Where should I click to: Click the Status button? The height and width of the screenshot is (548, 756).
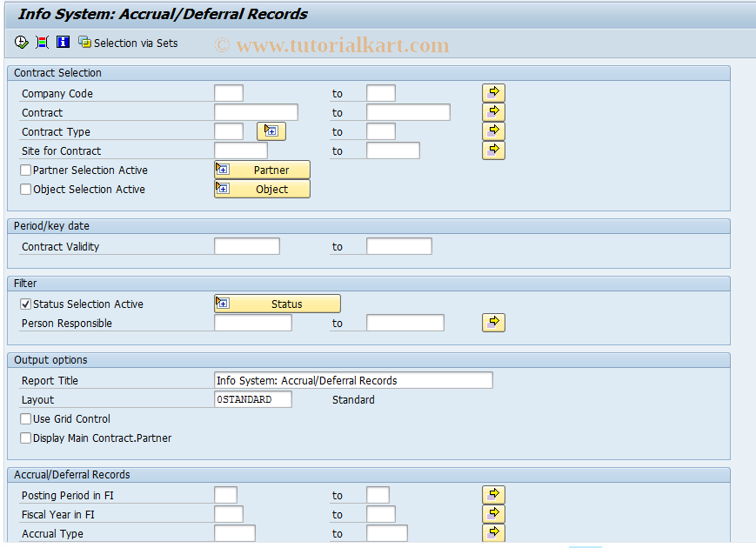pyautogui.click(x=278, y=304)
